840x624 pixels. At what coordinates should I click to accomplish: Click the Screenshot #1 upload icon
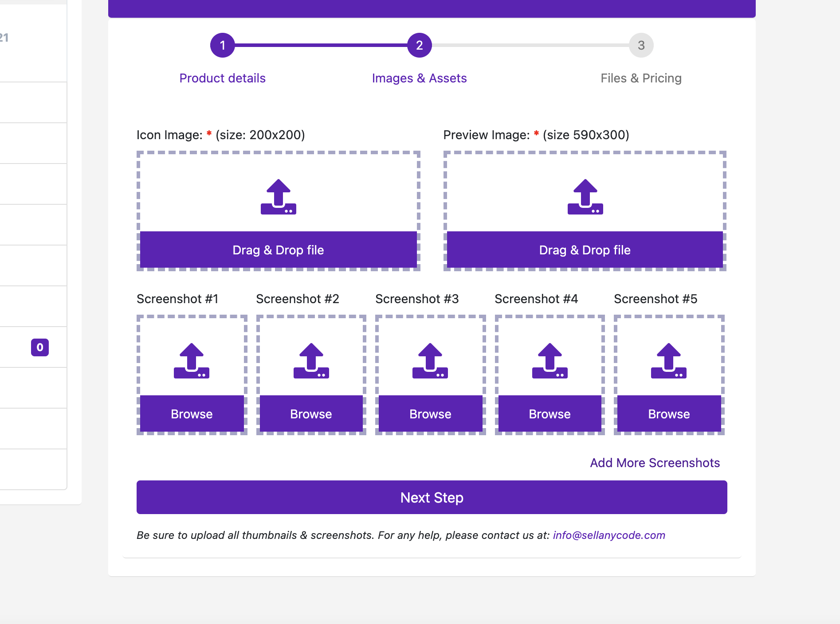tap(192, 361)
